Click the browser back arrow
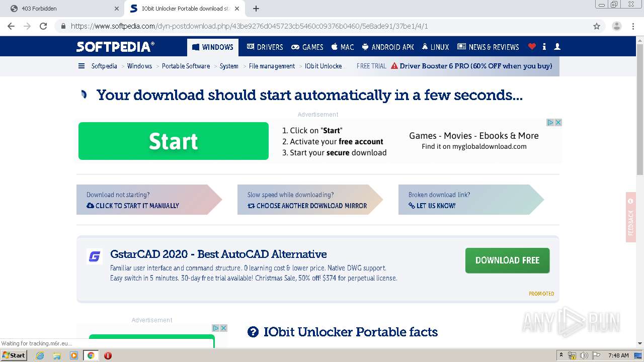Image resolution: width=644 pixels, height=362 pixels. pos(11,26)
